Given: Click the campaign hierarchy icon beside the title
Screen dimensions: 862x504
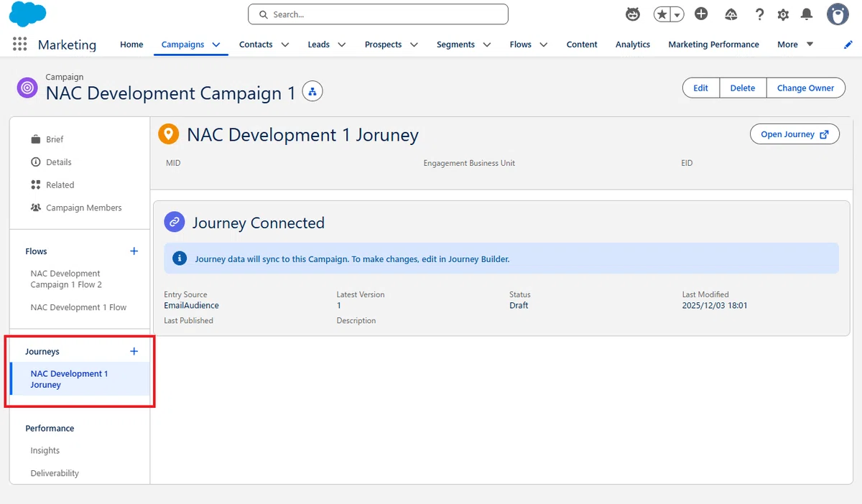Looking at the screenshot, I should [x=312, y=92].
